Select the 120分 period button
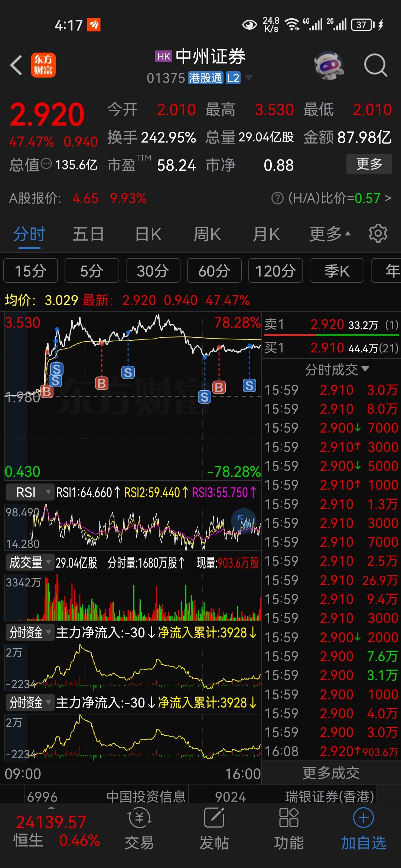Image resolution: width=401 pixels, height=868 pixels. (276, 271)
